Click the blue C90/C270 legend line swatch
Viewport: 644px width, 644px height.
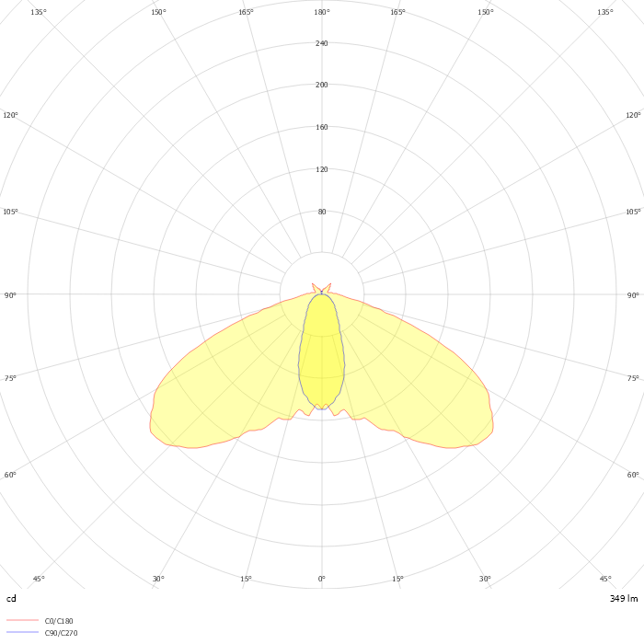click(23, 632)
